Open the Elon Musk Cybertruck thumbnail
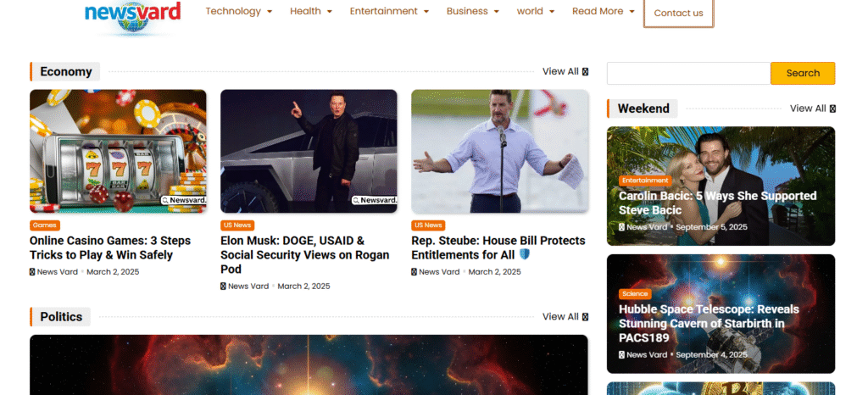The width and height of the screenshot is (868, 395). (x=309, y=151)
